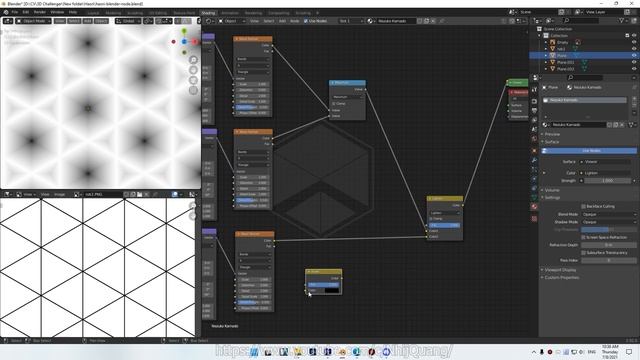The height and width of the screenshot is (360, 640).
Task: Toggle the Clamp checkbox on the Maximum math node
Action: [x=334, y=104]
